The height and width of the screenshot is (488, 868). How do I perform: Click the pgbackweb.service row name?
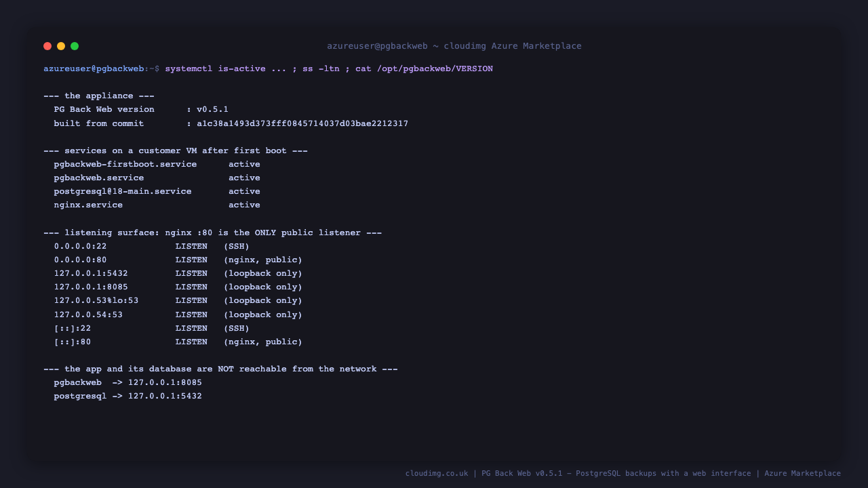click(99, 178)
